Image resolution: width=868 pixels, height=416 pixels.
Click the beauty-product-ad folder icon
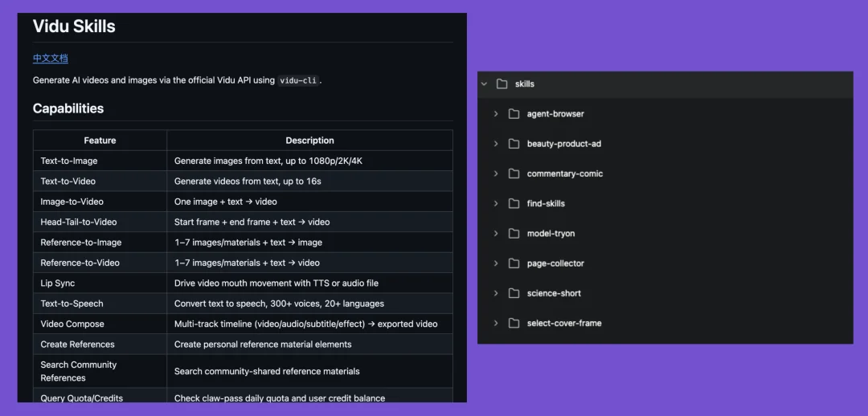coord(514,144)
